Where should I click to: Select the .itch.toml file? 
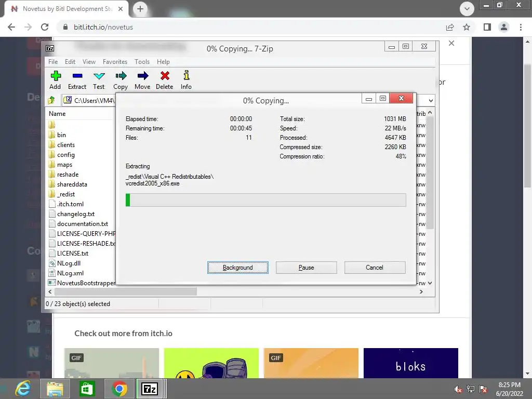pyautogui.click(x=70, y=204)
